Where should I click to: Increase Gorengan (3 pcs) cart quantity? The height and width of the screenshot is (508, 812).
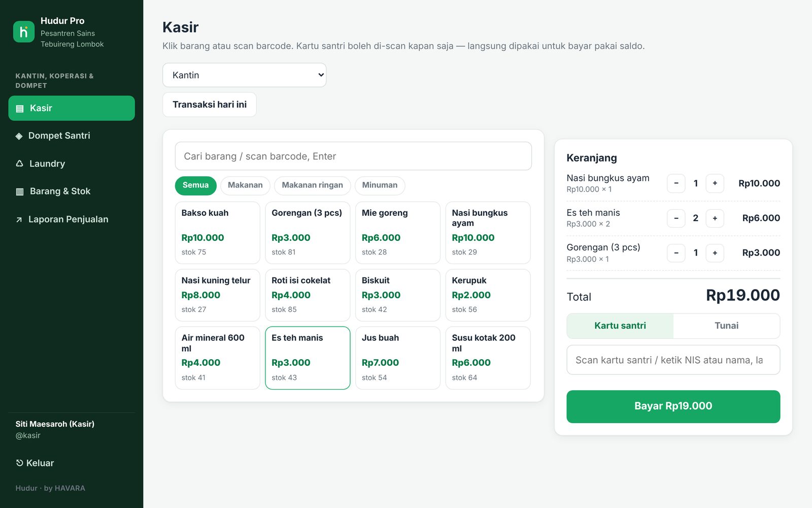[715, 253]
